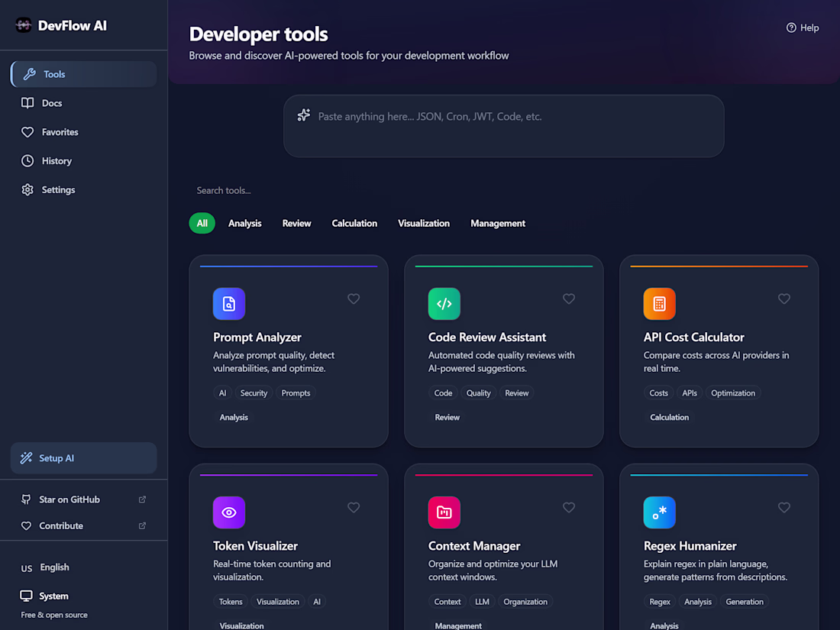The height and width of the screenshot is (630, 840).
Task: Focus the Search tools field
Action: point(503,190)
